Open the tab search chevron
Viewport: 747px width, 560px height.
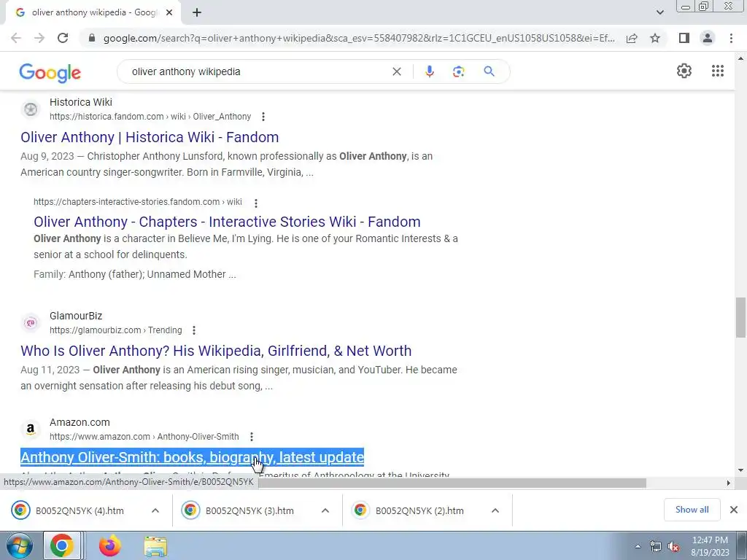point(659,12)
